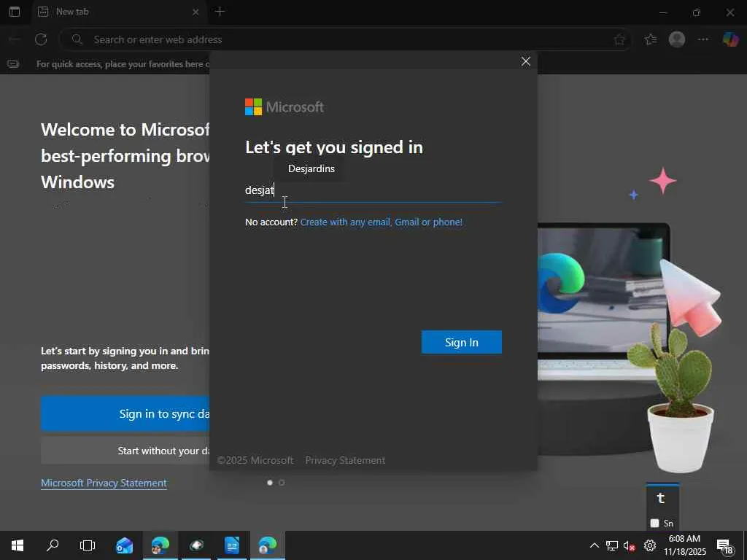
Task: Click the Microsoft logo in dialog
Action: click(285, 107)
